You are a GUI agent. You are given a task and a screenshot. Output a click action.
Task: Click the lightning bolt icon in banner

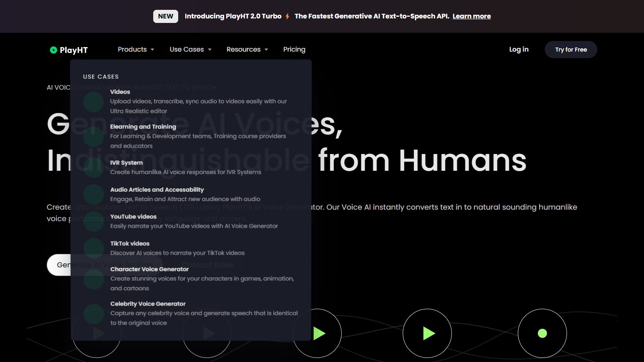(288, 16)
